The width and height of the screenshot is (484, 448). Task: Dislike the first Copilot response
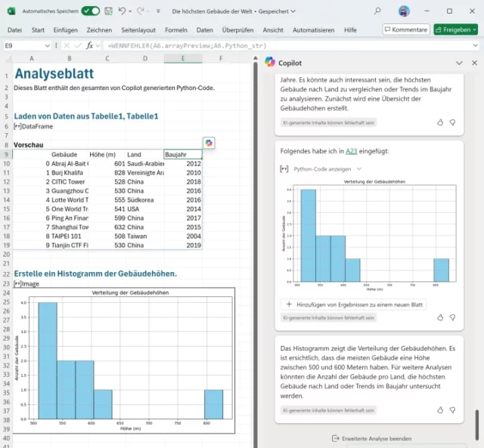click(452, 122)
